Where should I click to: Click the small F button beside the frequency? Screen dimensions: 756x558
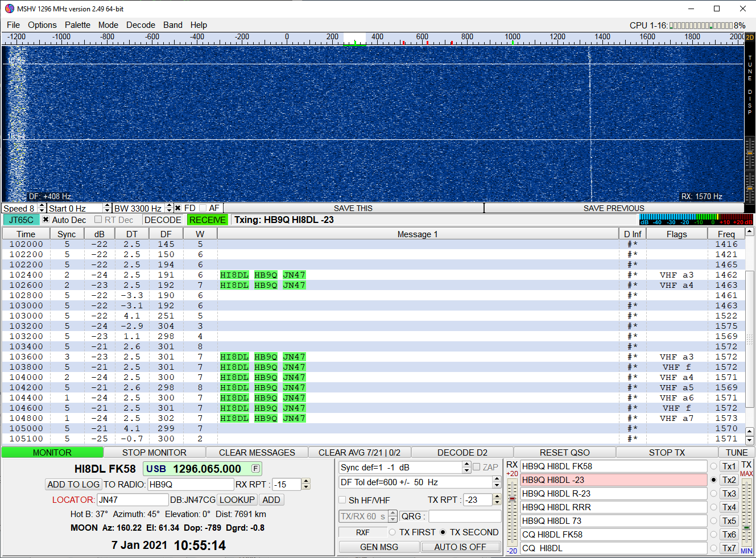click(x=256, y=469)
